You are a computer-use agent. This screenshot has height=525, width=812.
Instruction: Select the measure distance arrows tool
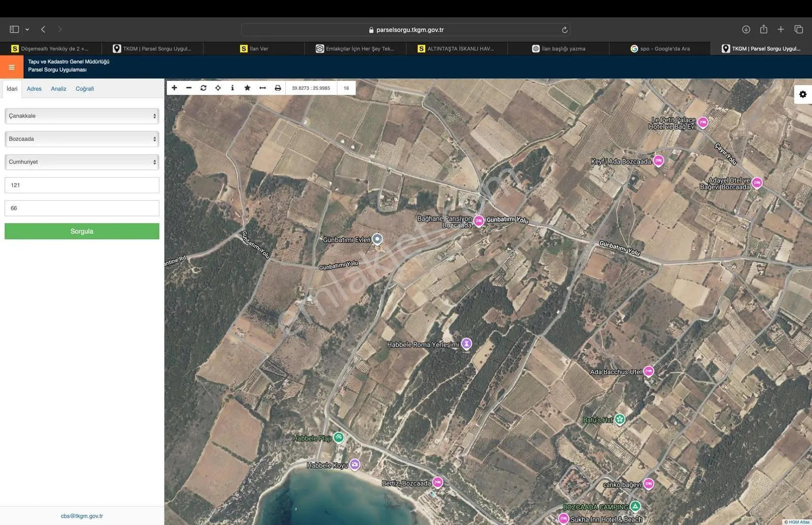262,88
